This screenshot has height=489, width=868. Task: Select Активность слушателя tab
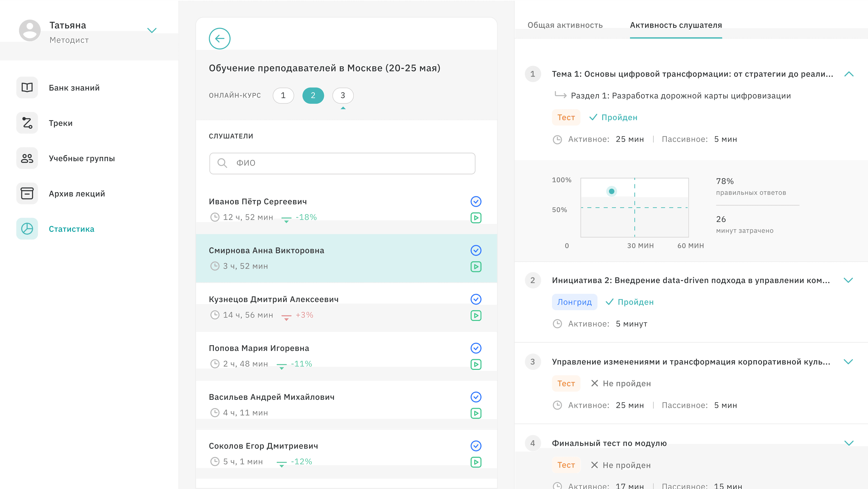click(676, 25)
